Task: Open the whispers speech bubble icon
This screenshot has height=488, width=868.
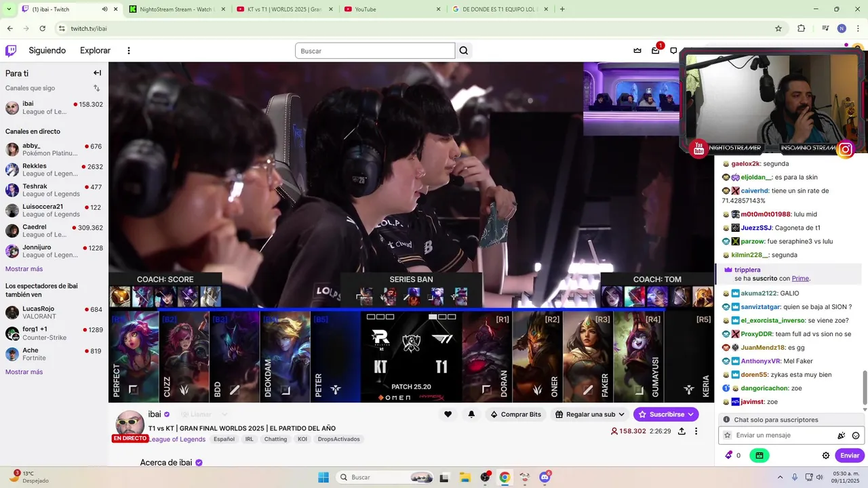Action: pos(673,51)
